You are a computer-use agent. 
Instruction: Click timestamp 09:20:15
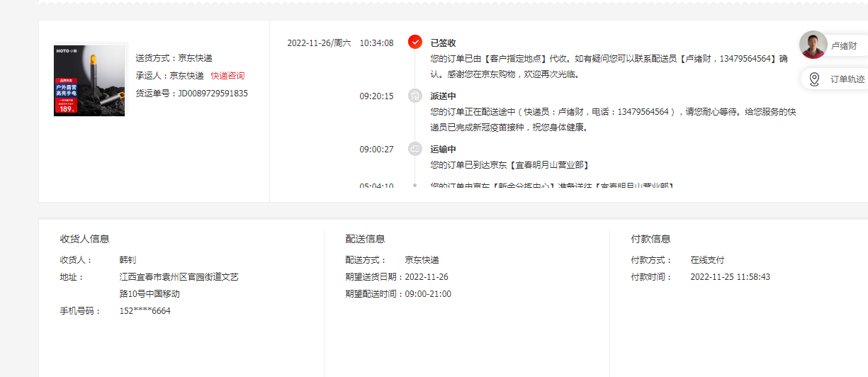point(376,96)
